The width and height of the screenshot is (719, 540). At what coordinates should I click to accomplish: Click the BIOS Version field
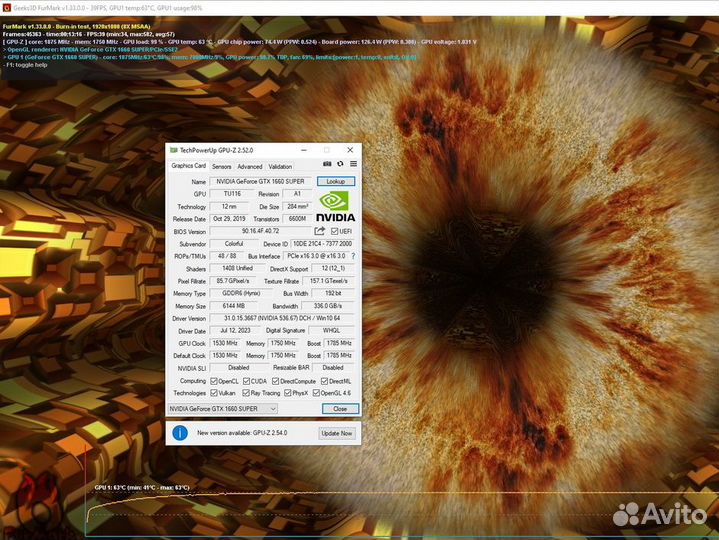point(261,231)
